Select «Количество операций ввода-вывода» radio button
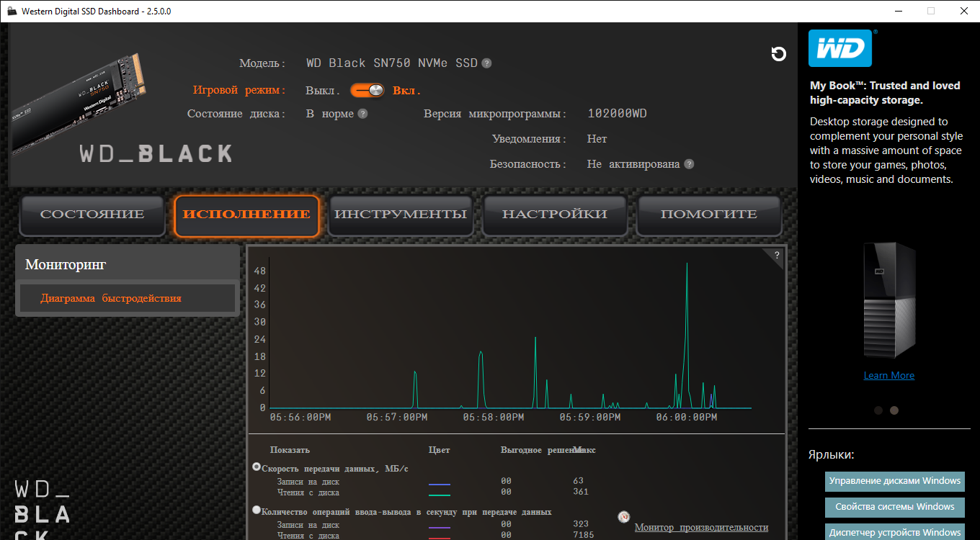 [257, 510]
